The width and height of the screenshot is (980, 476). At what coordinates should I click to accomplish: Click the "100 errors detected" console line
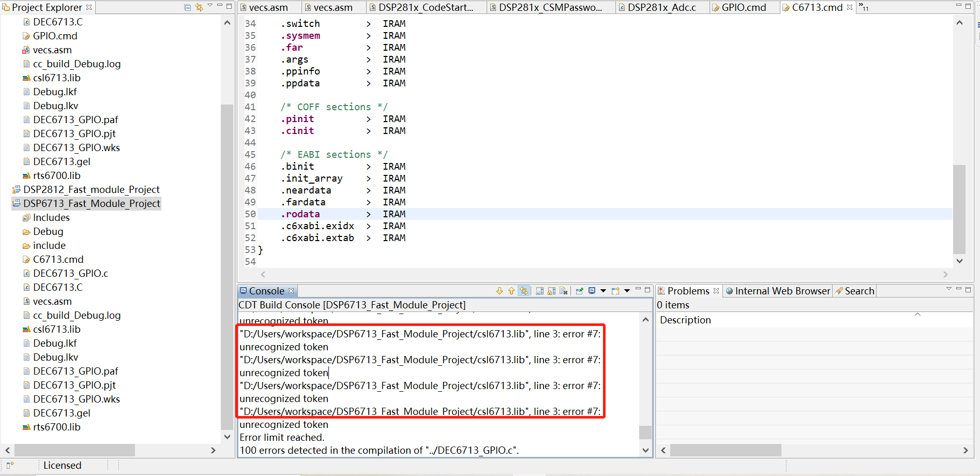click(x=379, y=450)
